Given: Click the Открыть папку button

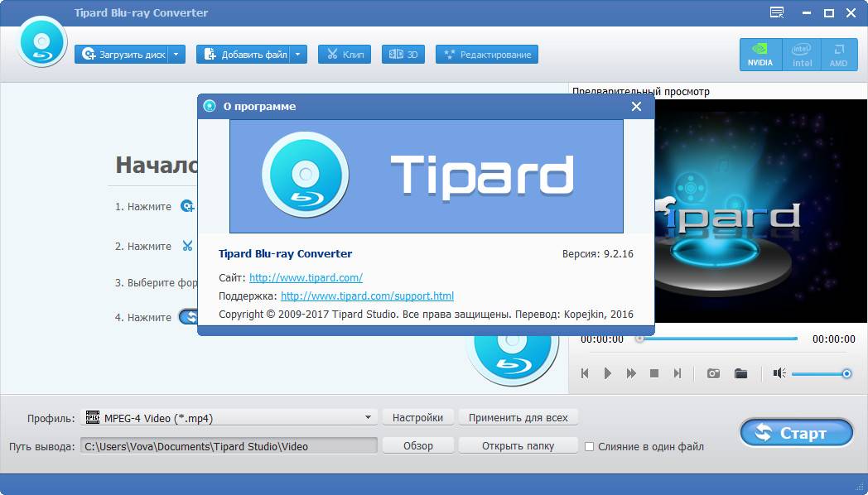Looking at the screenshot, I should click(518, 446).
